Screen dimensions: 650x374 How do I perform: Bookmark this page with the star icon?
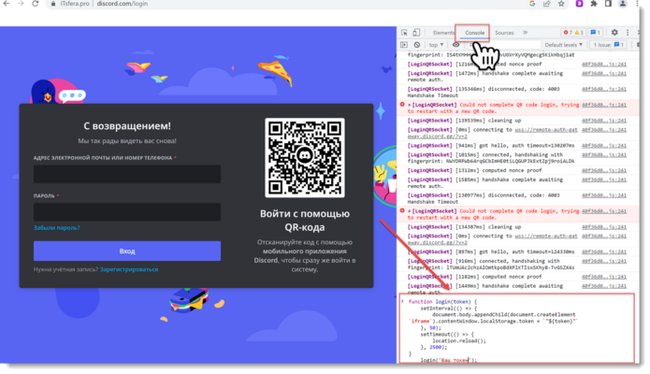[x=561, y=3]
